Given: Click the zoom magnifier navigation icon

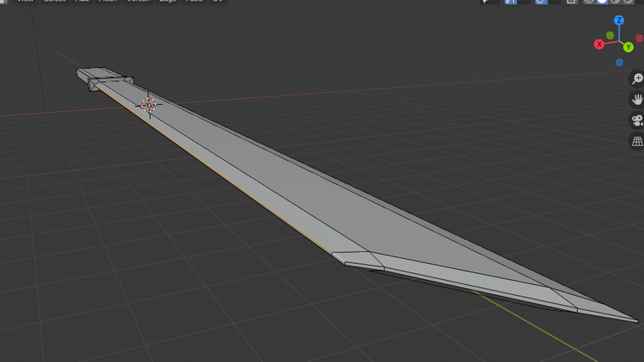Looking at the screenshot, I should [x=636, y=79].
